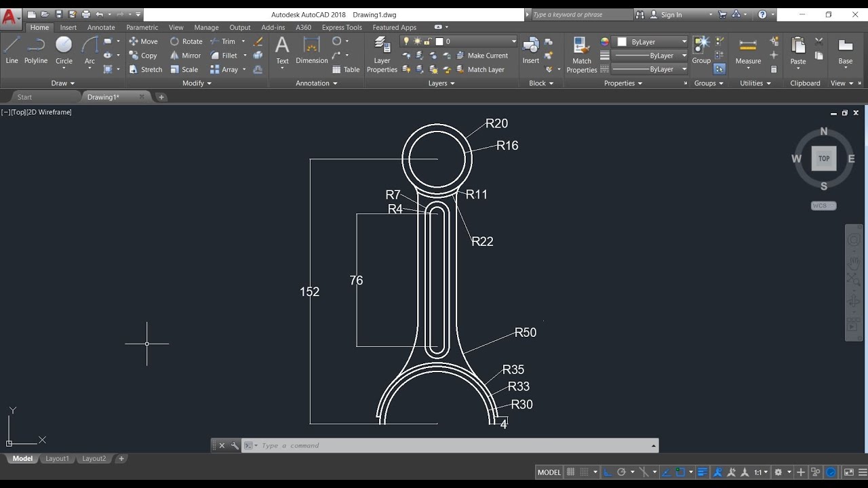Click the WCS label under ViewCube
Image resolution: width=868 pixels, height=488 pixels.
click(x=823, y=205)
